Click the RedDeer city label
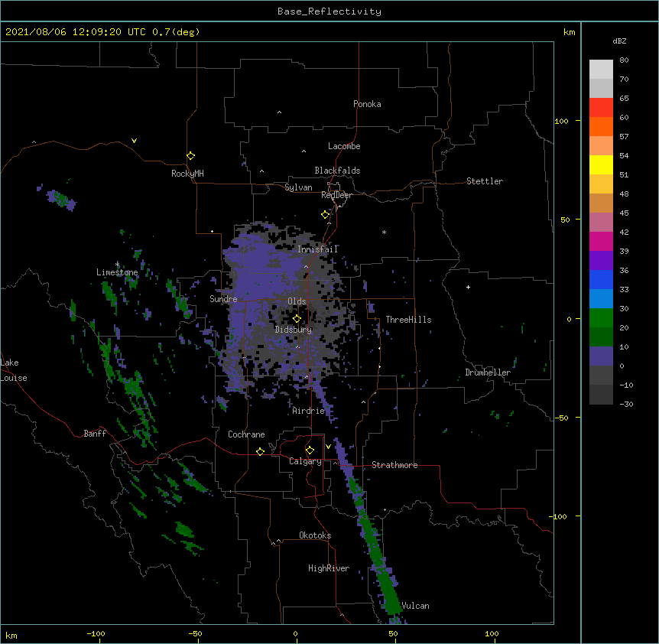This screenshot has height=644, width=659. pos(336,195)
